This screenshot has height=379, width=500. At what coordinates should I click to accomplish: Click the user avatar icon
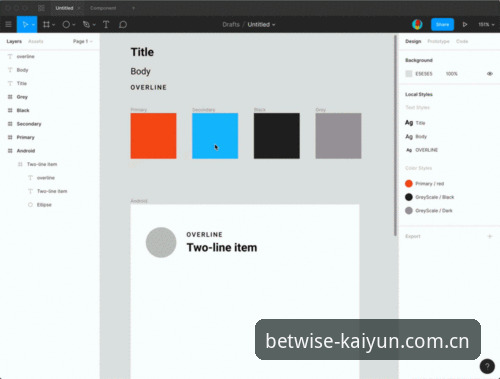click(x=417, y=24)
